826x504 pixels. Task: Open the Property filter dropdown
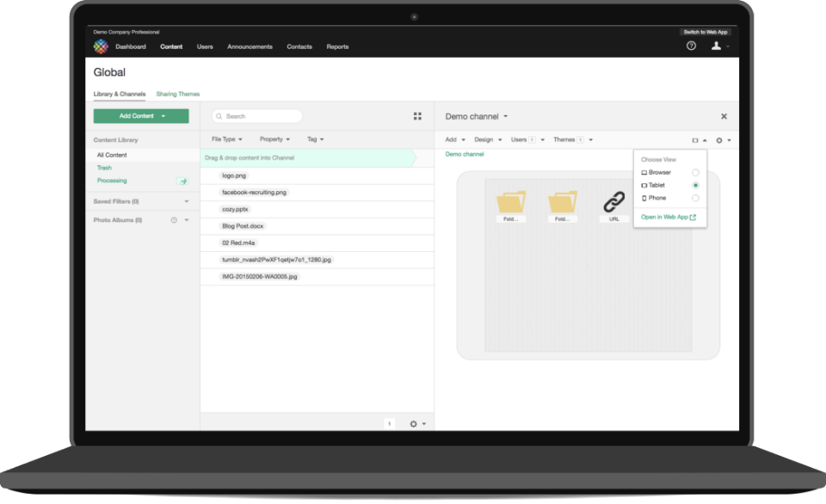[274, 139]
